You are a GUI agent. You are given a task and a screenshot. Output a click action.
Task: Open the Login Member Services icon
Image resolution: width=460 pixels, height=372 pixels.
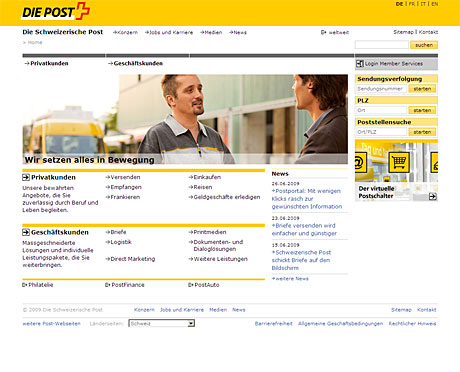click(360, 63)
